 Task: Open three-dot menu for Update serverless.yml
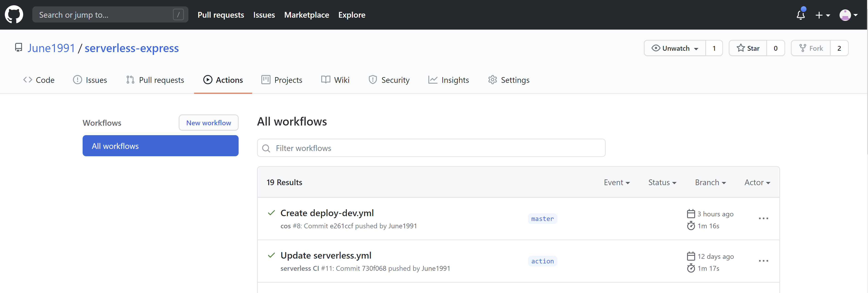point(763,261)
